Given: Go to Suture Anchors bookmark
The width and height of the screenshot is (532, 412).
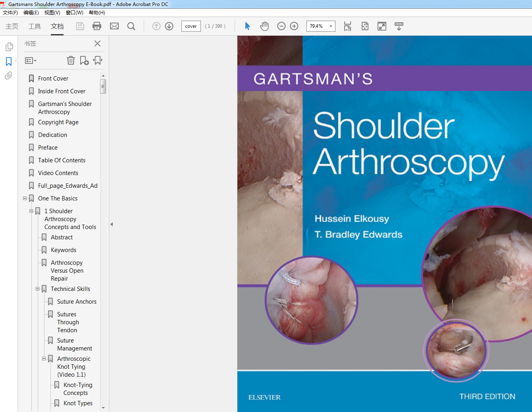Looking at the screenshot, I should click(77, 302).
